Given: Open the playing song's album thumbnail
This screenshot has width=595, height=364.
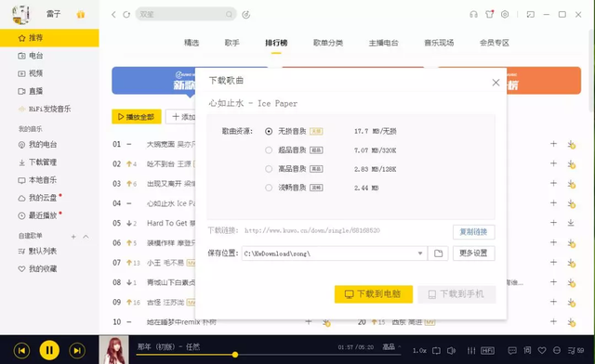Looking at the screenshot, I should pos(113,349).
